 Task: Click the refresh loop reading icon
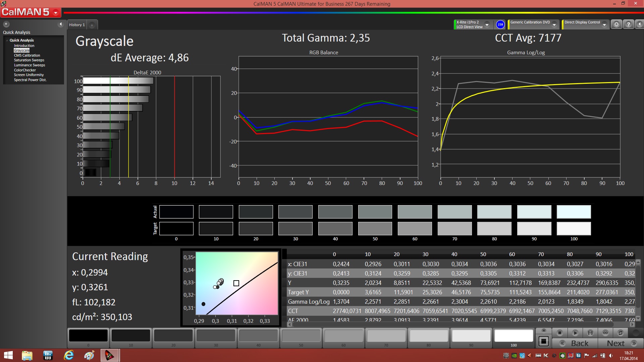point(620,333)
